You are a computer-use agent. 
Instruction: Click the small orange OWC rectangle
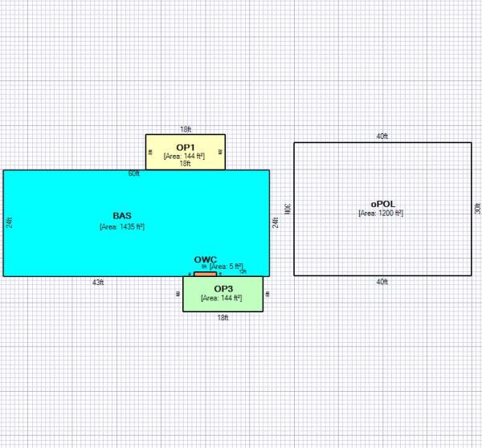[x=206, y=275]
